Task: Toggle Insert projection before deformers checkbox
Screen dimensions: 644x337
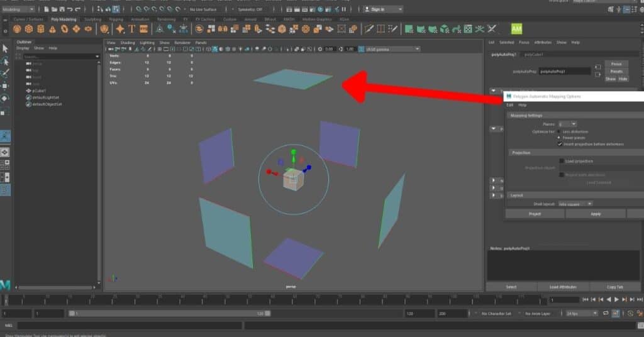Action: (560, 144)
